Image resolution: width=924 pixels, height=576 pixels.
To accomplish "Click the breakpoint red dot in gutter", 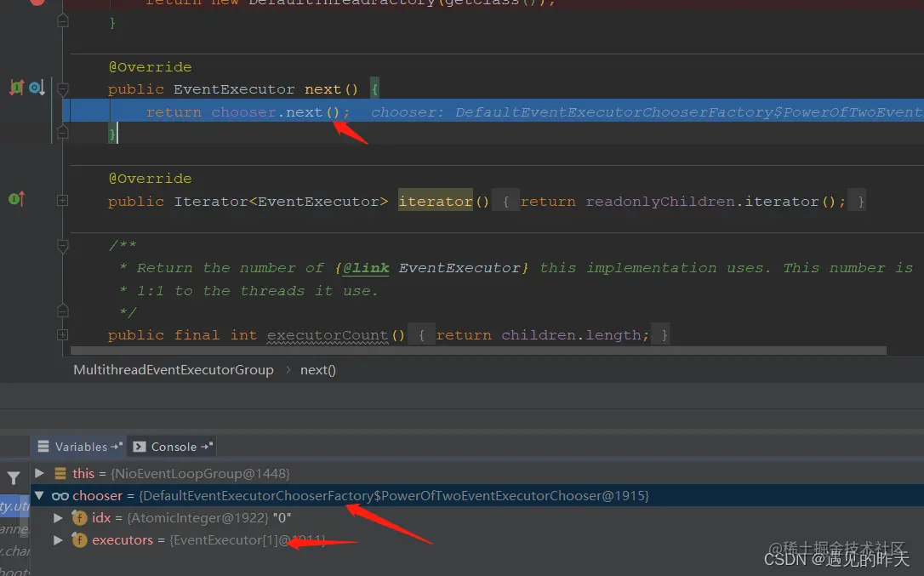I will (x=37, y=2).
